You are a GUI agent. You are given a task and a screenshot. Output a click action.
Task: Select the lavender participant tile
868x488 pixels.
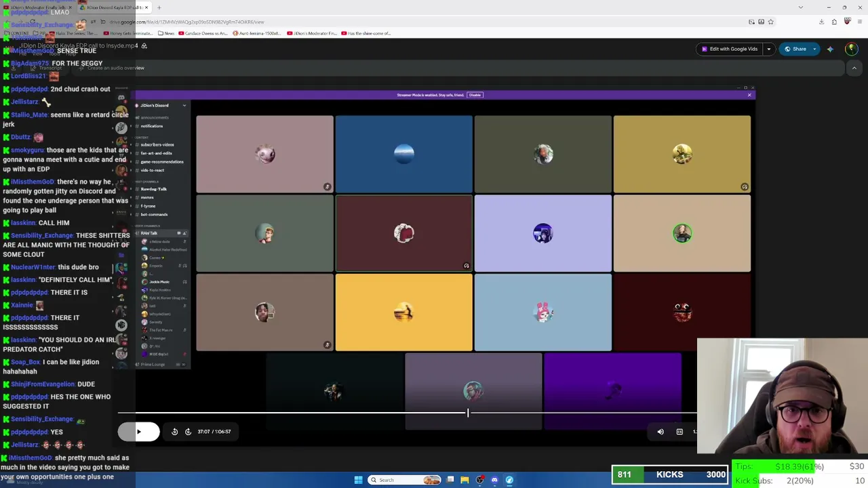click(x=542, y=233)
